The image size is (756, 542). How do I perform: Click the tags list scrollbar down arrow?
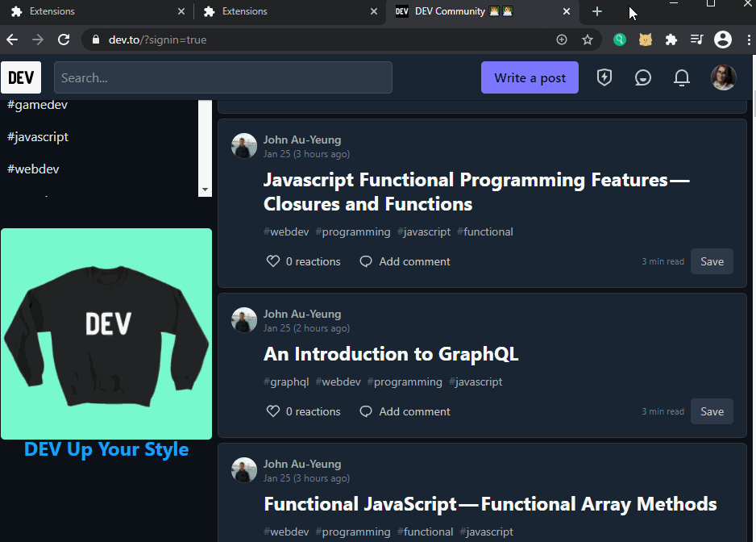pyautogui.click(x=205, y=190)
